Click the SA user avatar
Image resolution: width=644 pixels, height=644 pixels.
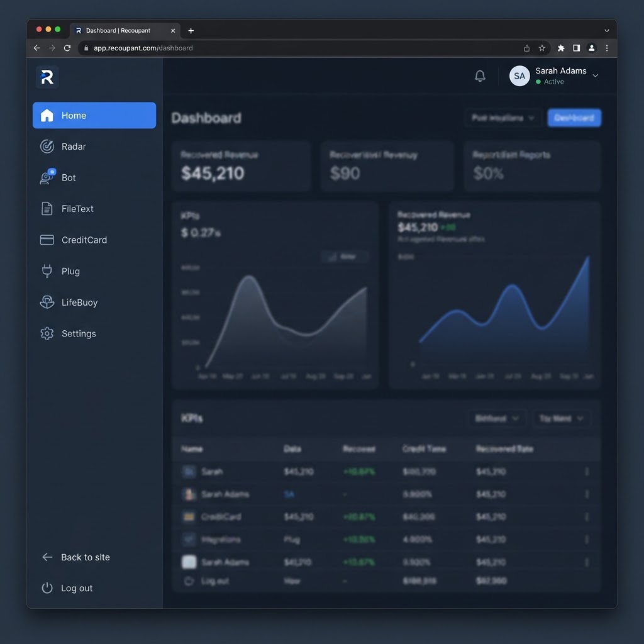(519, 76)
